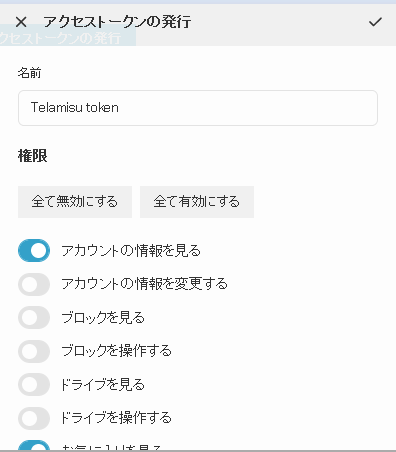Click the アクセストークンの発行 dialog title
The height and width of the screenshot is (452, 396).
[x=117, y=22]
